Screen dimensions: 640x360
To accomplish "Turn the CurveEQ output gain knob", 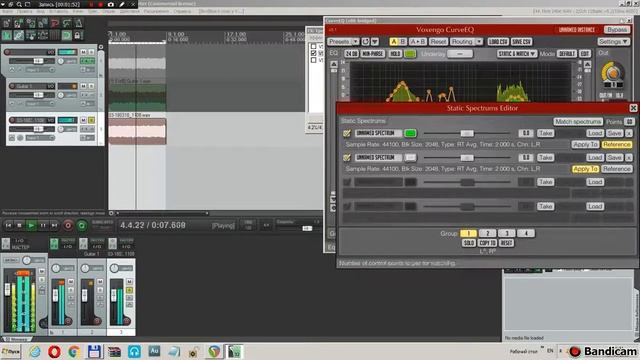I will click(x=612, y=73).
